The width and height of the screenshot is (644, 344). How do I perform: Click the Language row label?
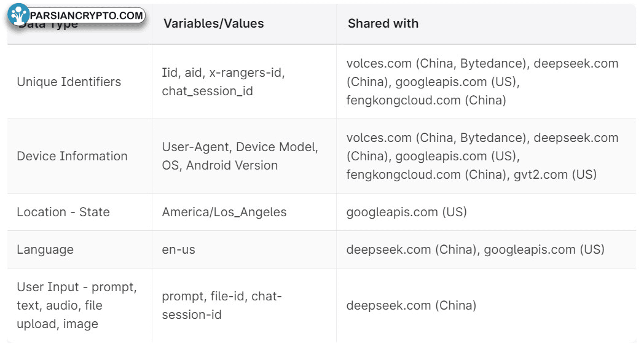click(45, 249)
